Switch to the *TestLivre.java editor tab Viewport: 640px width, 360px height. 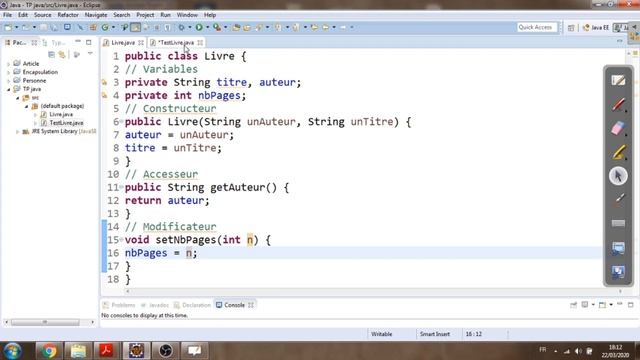click(176, 42)
